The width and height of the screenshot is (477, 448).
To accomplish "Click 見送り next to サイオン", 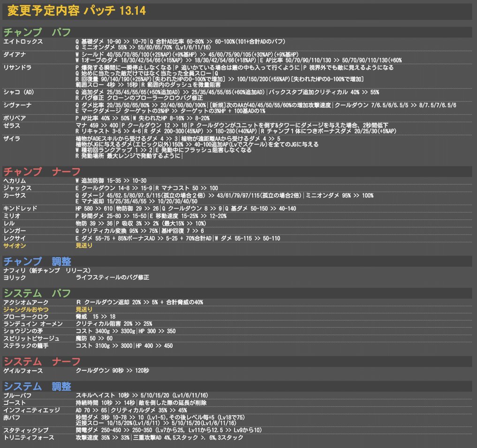I will (84, 245).
